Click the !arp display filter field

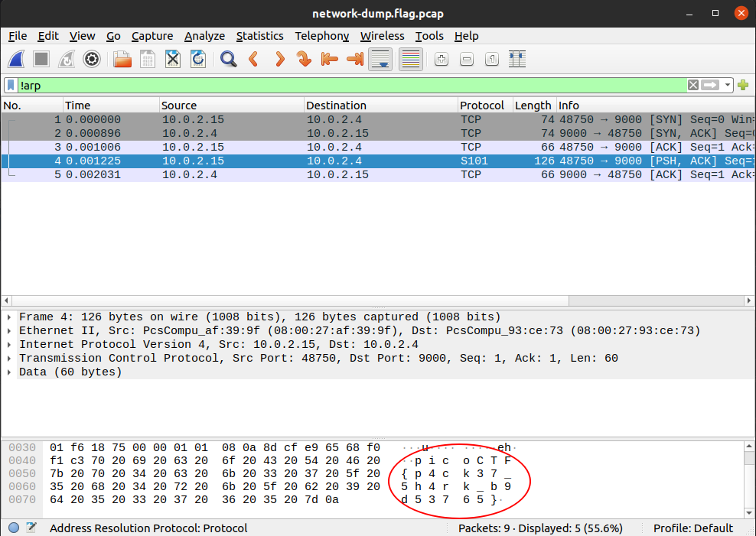[x=344, y=86]
